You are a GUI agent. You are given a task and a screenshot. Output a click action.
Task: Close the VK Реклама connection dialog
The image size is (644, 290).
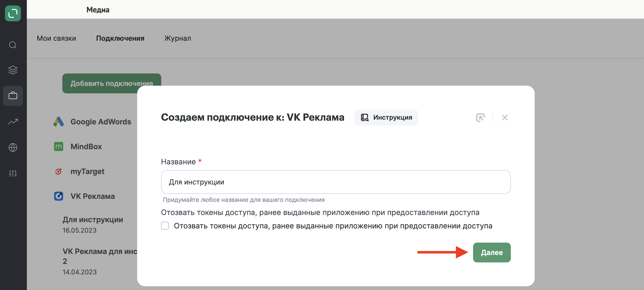(x=505, y=117)
